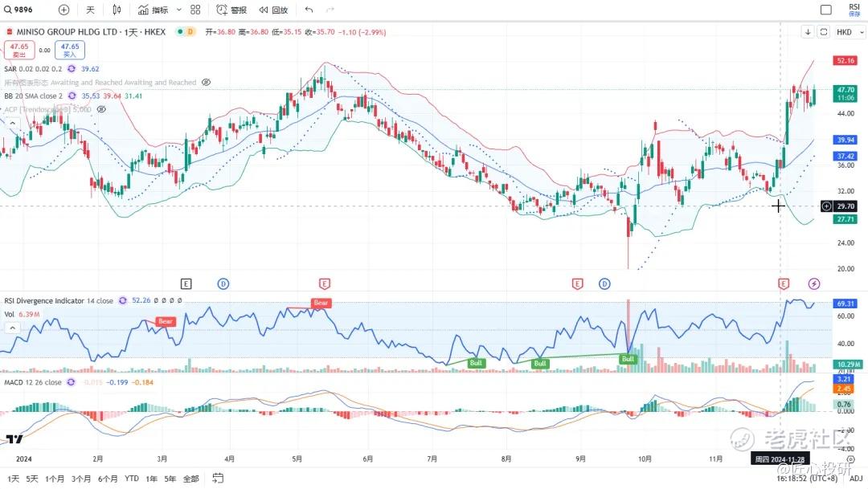868x489 pixels.
Task: Show the hidden ACP Trendoscope indicator
Action: [101, 109]
